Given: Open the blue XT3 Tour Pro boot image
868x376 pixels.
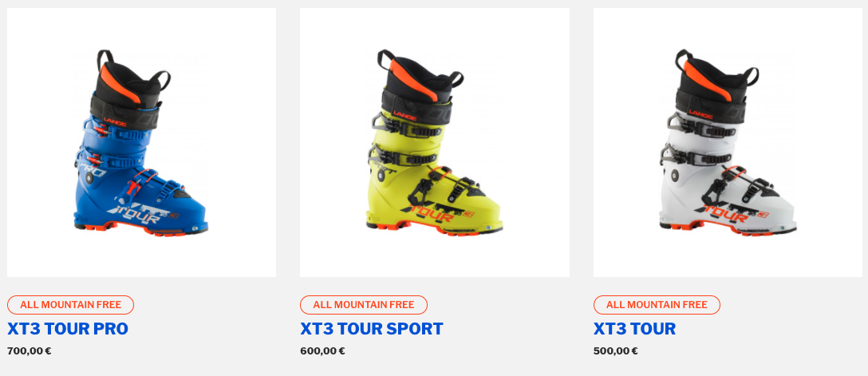Looking at the screenshot, I should tap(141, 142).
